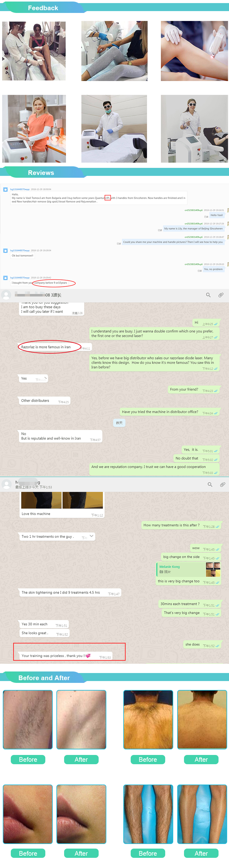229x868 pixels.
Task: Click paperclip attach icon in second chat header
Action: (222, 484)
